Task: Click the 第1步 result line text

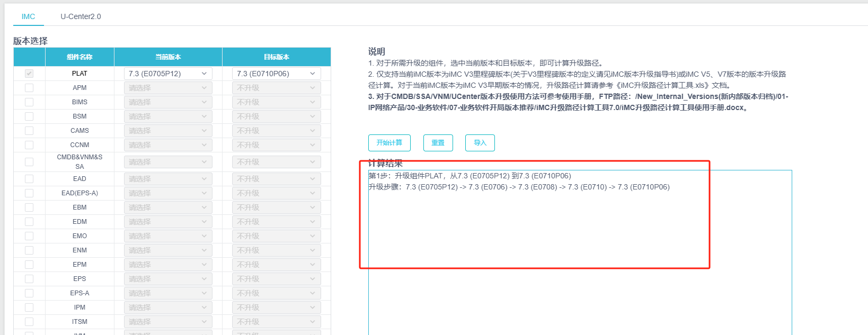Action: pos(470,176)
